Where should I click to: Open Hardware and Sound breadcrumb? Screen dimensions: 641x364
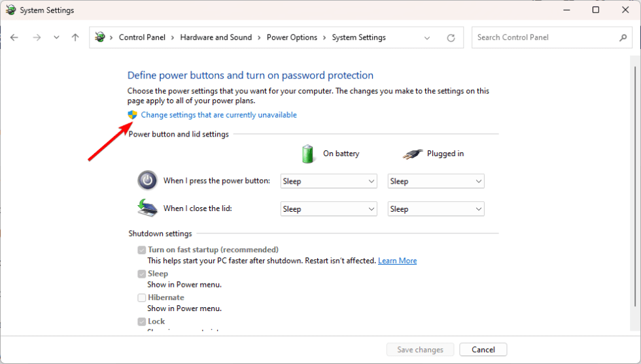click(216, 37)
